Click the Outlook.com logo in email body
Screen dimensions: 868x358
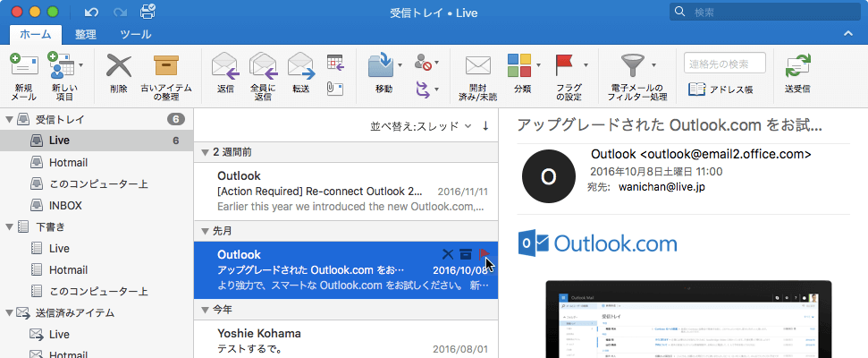pyautogui.click(x=598, y=243)
